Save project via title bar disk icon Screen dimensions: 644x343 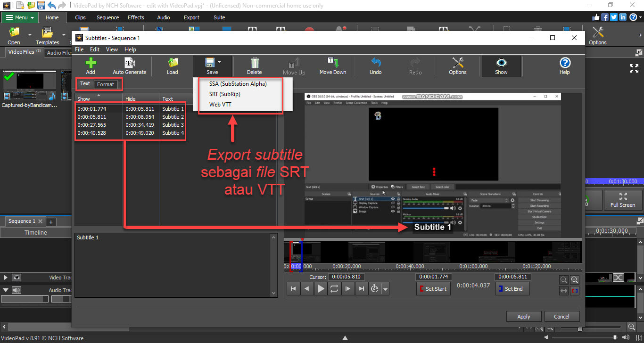(x=41, y=5)
